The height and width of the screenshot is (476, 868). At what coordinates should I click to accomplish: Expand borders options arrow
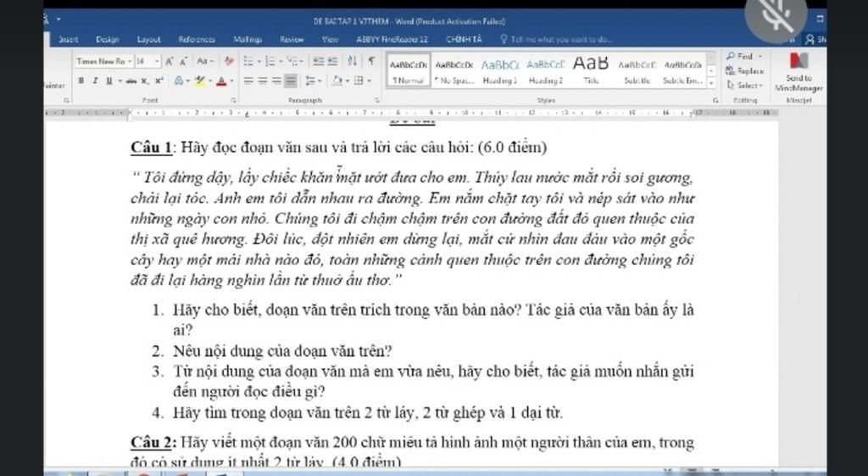coord(368,81)
